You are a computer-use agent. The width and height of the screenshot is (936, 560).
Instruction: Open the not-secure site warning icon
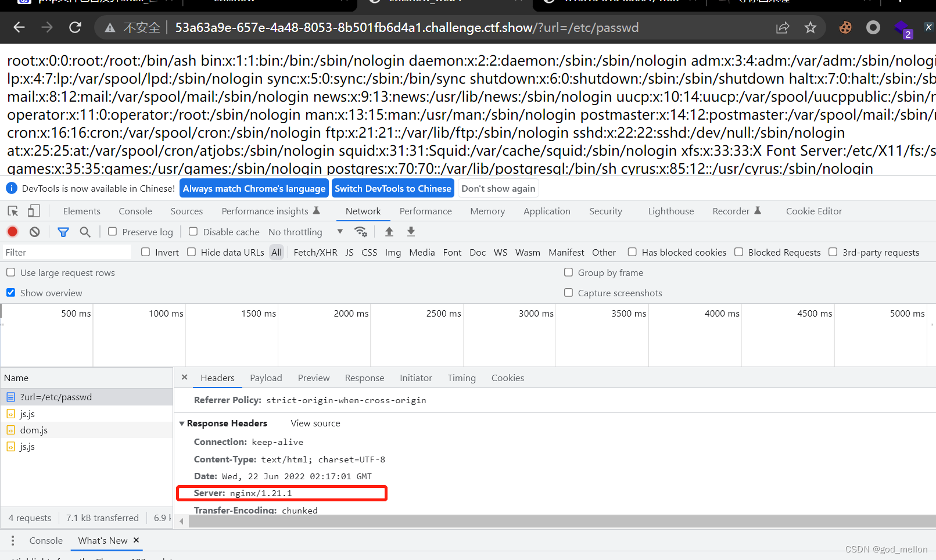tap(110, 28)
